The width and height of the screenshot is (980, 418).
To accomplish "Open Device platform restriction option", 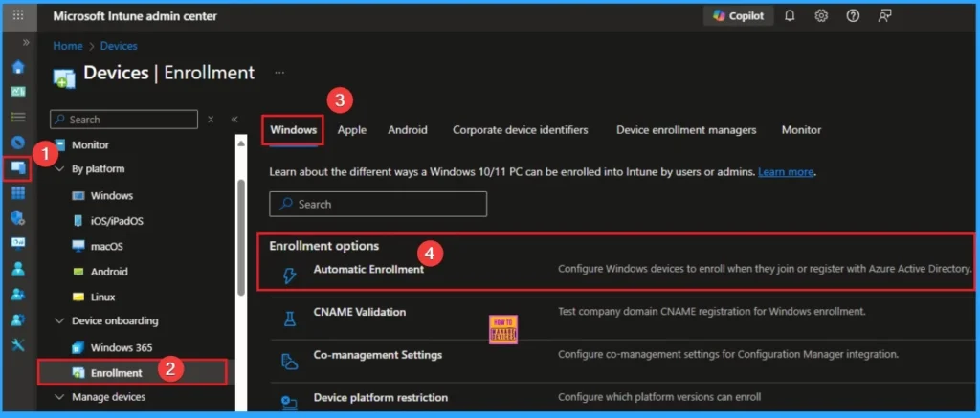I will pyautogui.click(x=381, y=397).
